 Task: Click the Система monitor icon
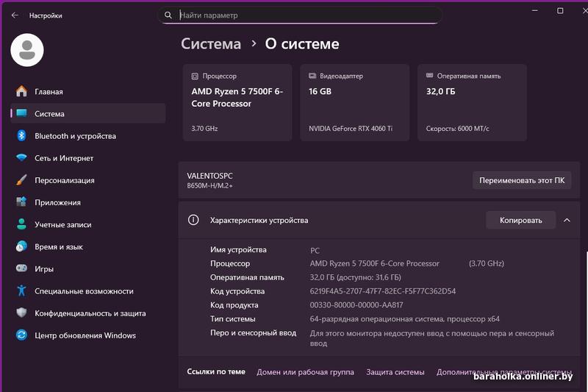click(21, 113)
